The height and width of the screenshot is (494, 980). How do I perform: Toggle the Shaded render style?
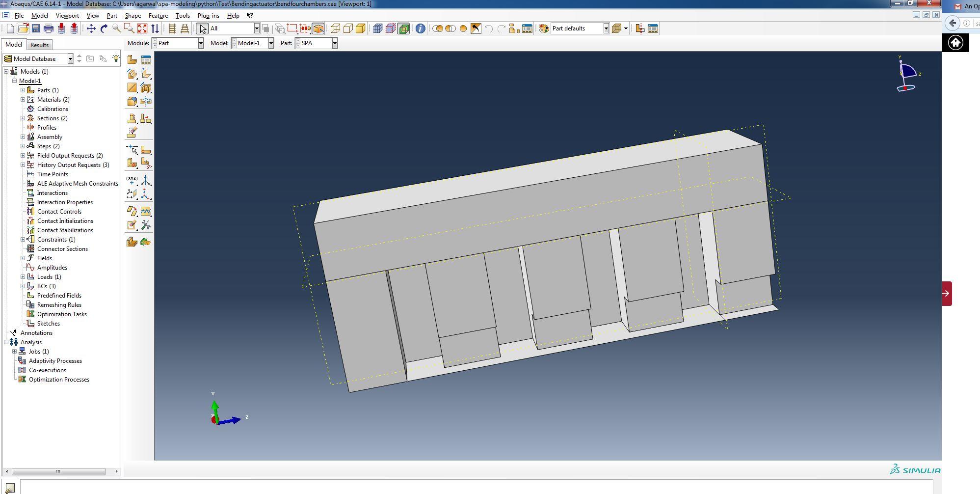[361, 28]
